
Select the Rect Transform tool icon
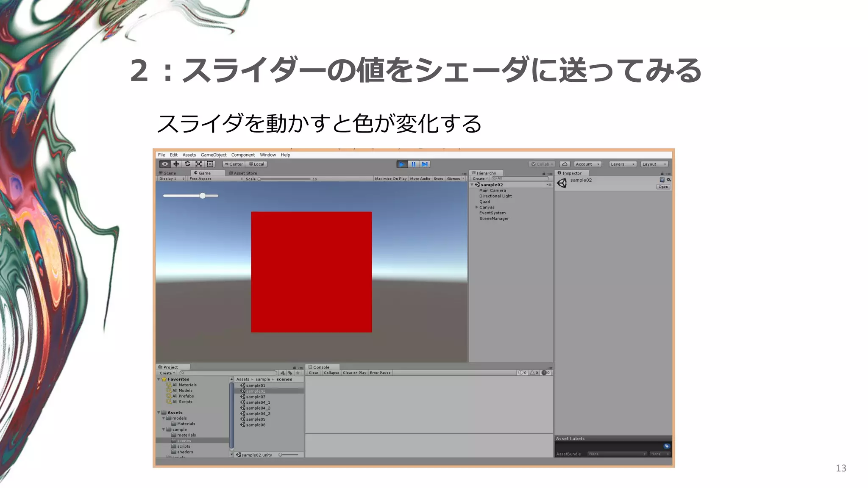pos(210,164)
